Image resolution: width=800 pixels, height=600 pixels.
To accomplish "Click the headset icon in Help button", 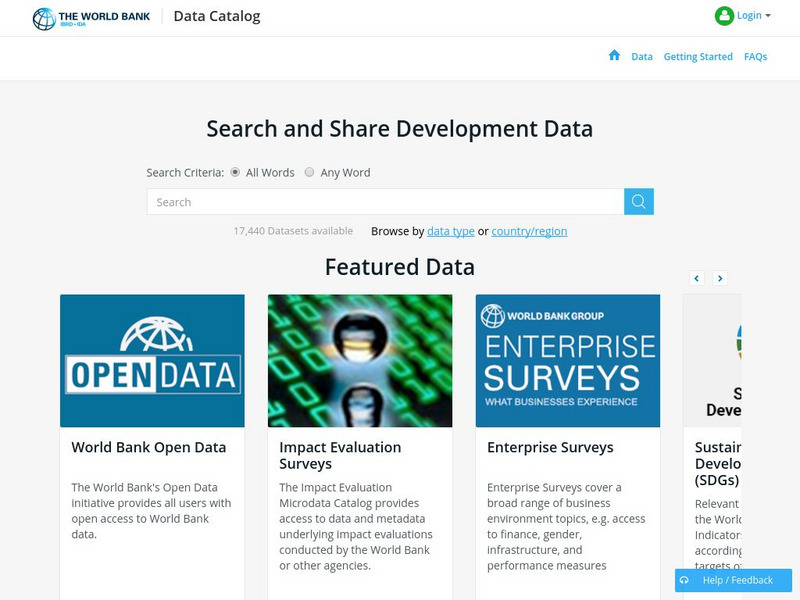I will click(x=685, y=580).
